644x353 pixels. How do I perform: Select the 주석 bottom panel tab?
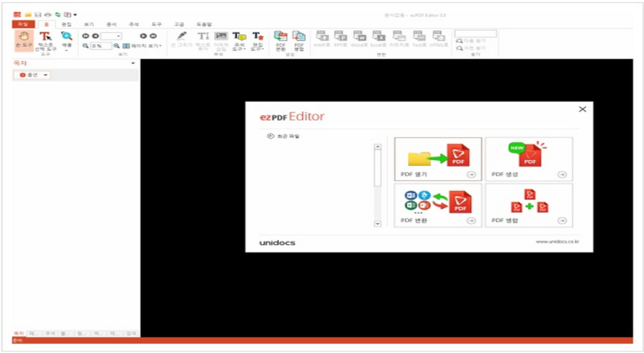coord(50,333)
